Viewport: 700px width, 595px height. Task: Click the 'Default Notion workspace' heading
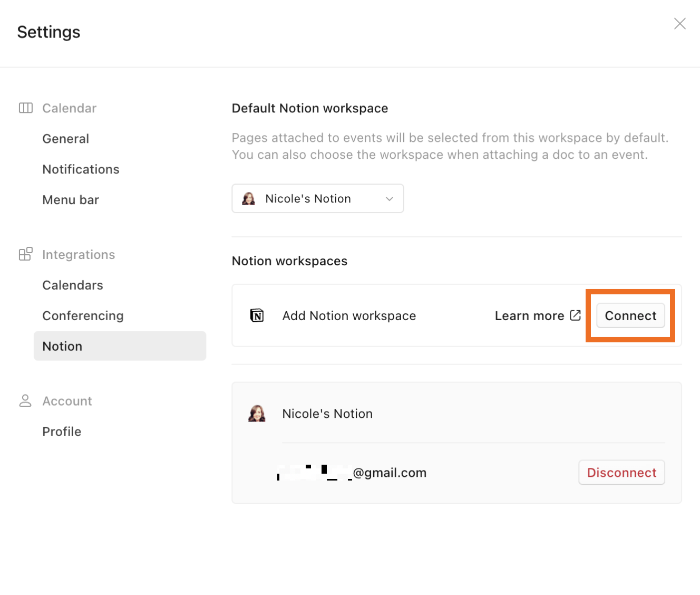310,108
